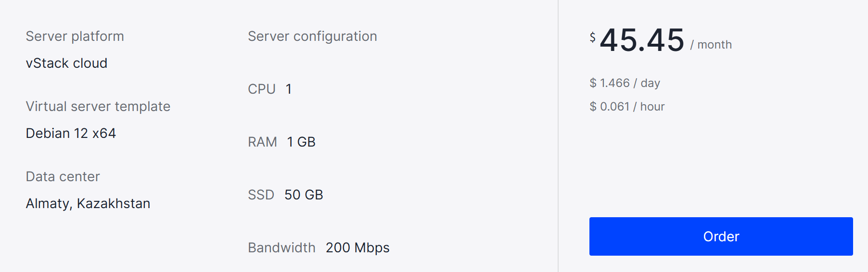Click the $ 0.061 / hour rate
The width and height of the screenshot is (868, 272).
tap(627, 107)
